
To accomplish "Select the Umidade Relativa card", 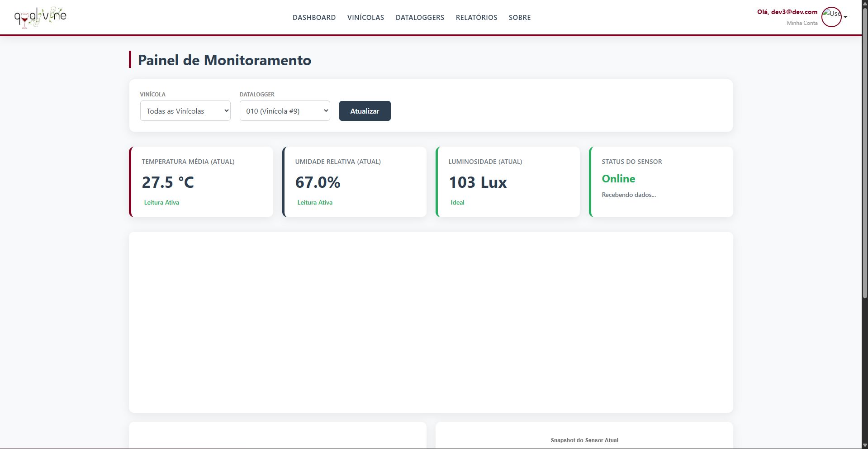I will coord(355,182).
